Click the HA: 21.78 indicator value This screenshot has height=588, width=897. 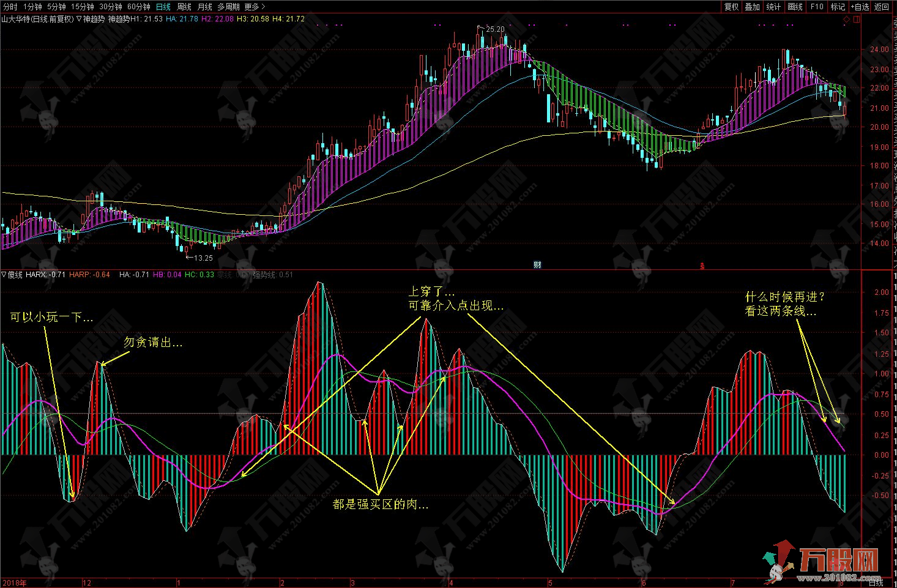(182, 19)
